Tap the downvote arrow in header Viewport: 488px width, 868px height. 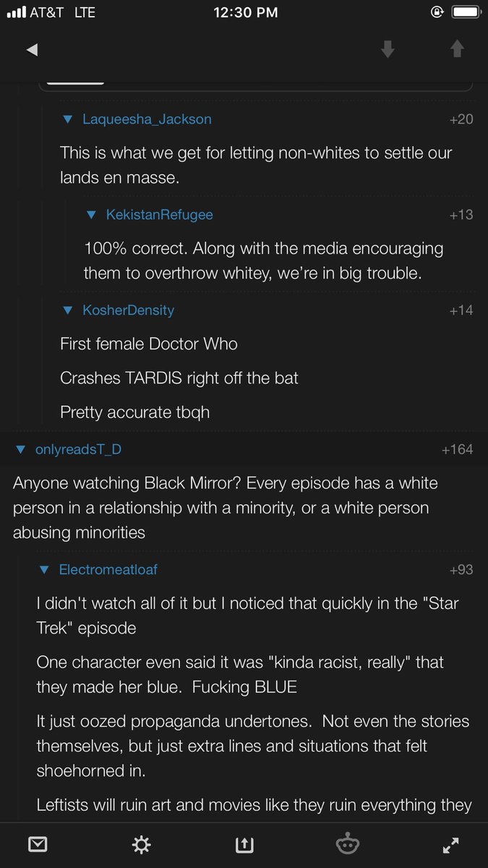pyautogui.click(x=388, y=49)
